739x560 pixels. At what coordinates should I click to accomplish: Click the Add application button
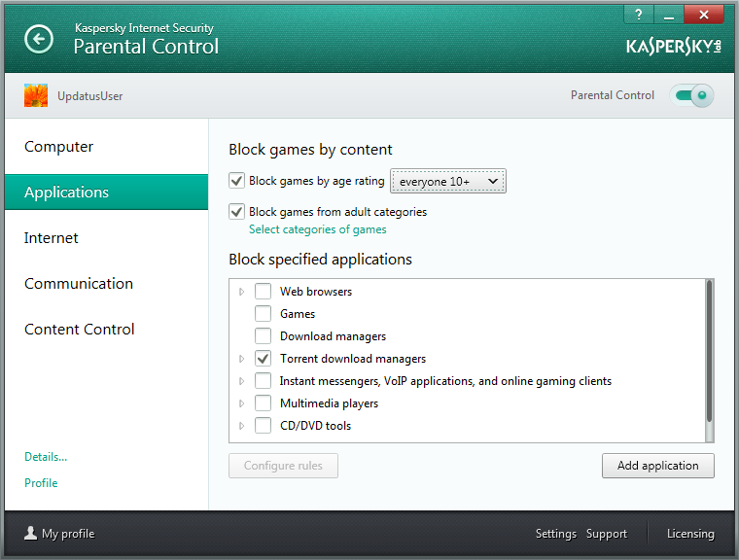coord(658,466)
